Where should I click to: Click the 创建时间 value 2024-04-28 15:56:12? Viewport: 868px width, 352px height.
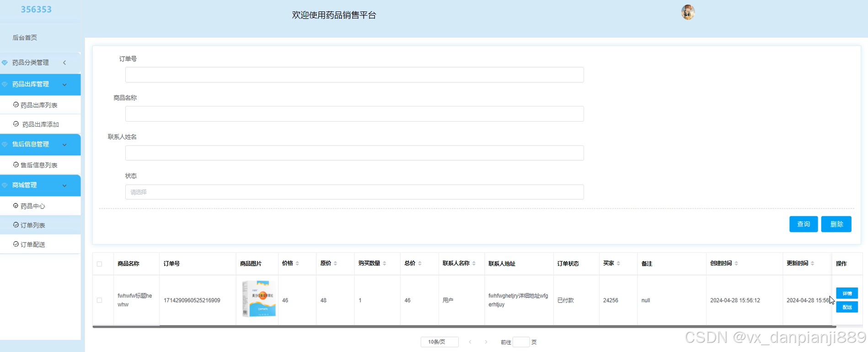tap(735, 300)
